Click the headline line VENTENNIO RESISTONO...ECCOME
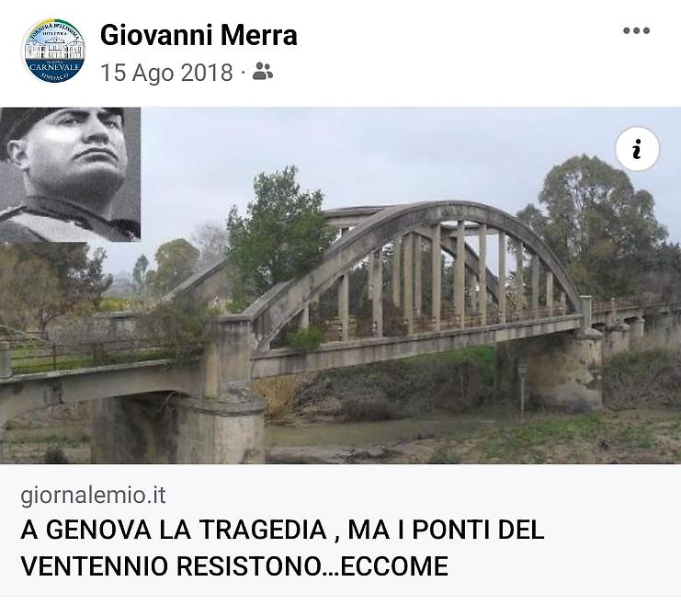 pyautogui.click(x=234, y=566)
